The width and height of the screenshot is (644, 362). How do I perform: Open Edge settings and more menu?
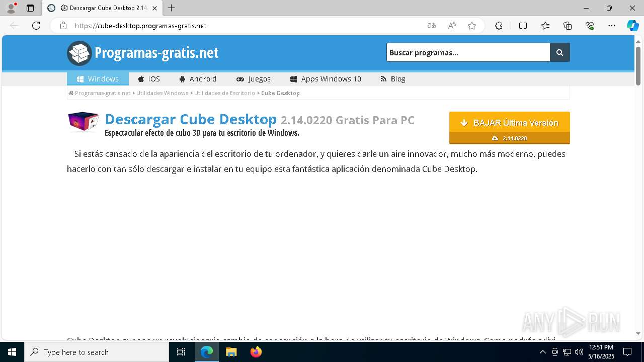612,26
